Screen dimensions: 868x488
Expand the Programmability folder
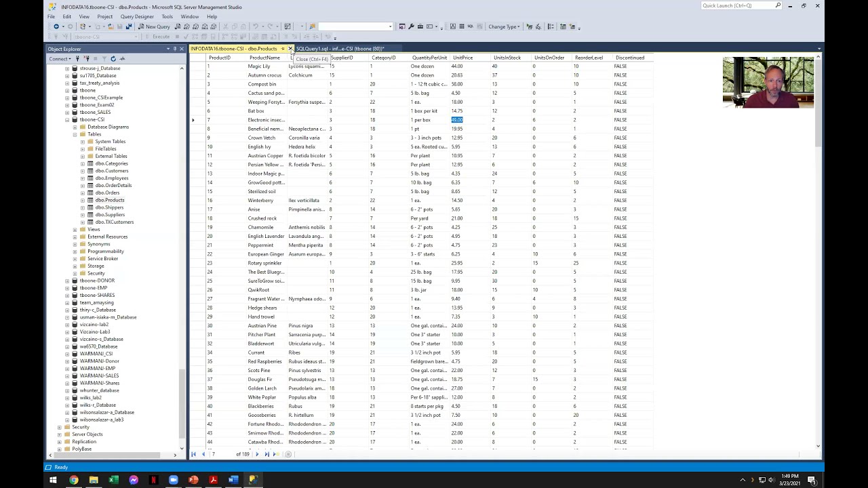tap(75, 251)
